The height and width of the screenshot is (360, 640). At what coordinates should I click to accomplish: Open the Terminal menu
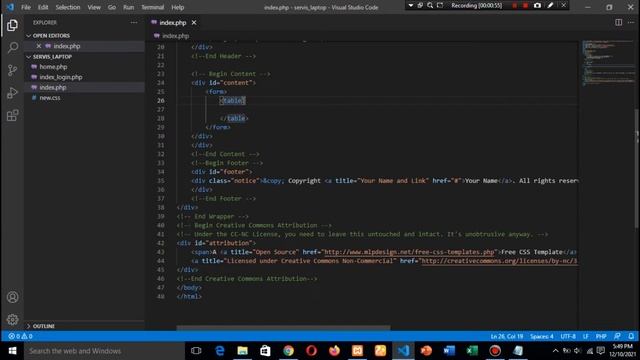point(152,7)
